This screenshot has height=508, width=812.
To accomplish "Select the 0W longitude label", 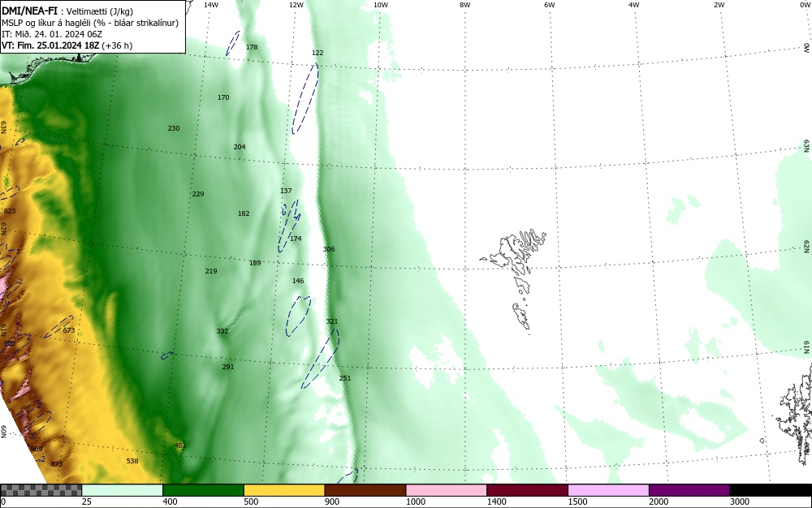I will point(804,5).
